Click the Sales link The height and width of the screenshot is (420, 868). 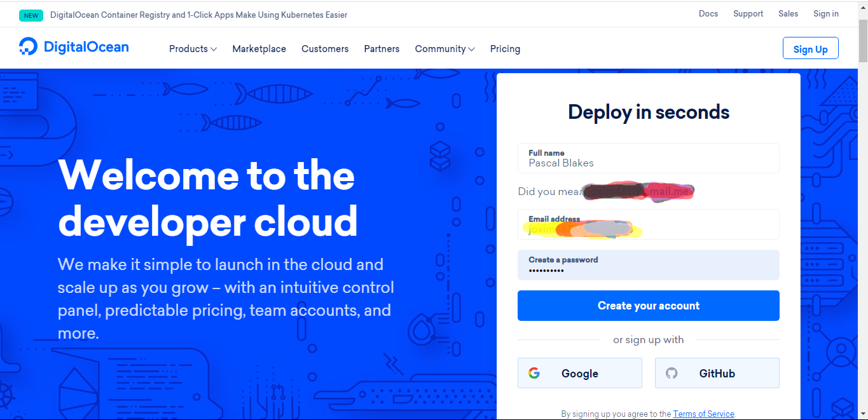(788, 13)
